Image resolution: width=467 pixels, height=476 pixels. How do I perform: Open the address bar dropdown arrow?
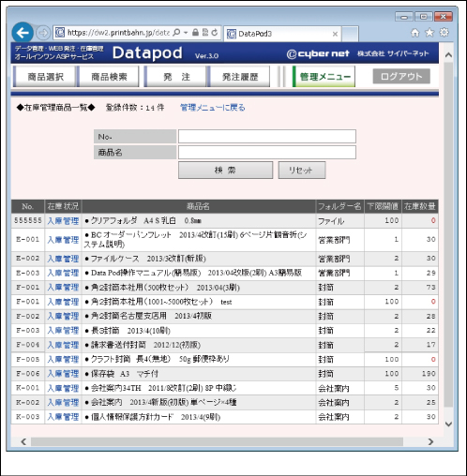pos(186,33)
